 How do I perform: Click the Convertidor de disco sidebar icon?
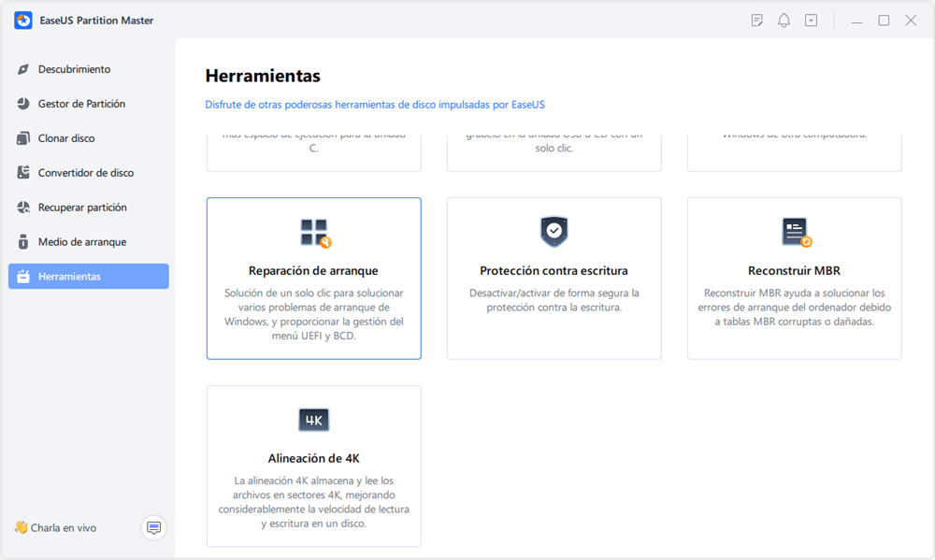pos(23,173)
